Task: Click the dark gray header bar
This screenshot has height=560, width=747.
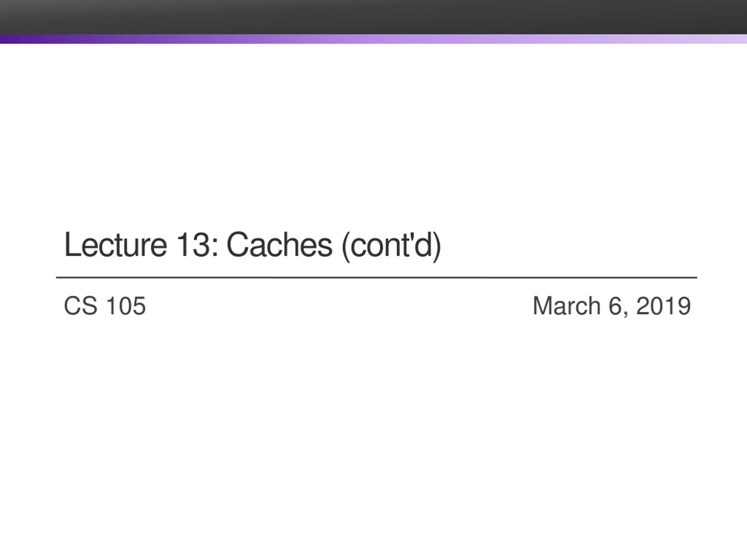Action: point(373,17)
